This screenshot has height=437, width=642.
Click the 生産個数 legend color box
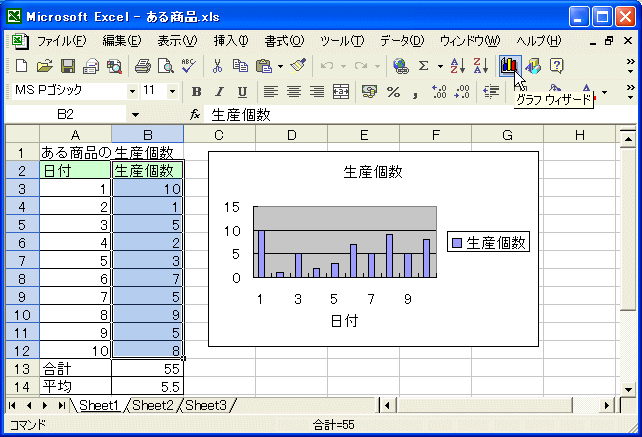point(457,243)
